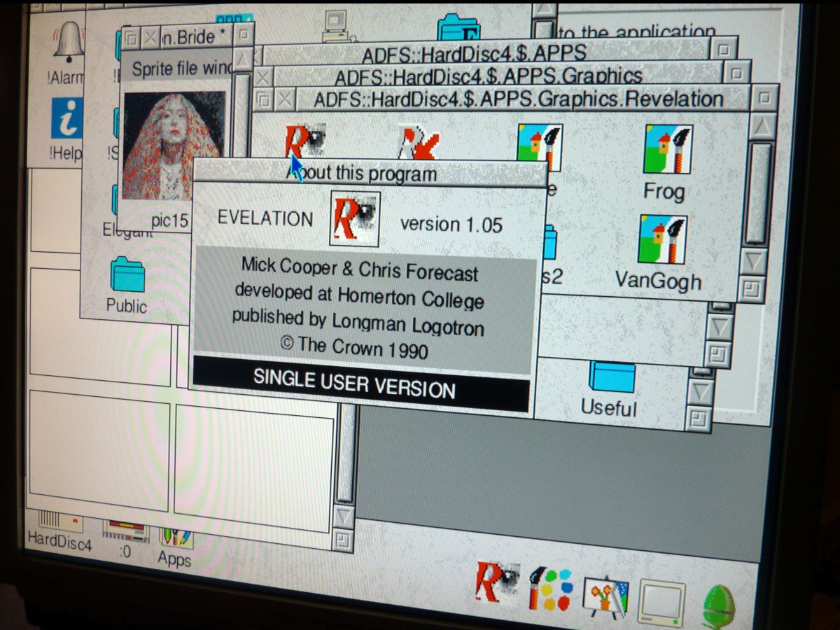Open the Draw easel icon on icon bar
Screen dimensions: 840x630
[605, 596]
